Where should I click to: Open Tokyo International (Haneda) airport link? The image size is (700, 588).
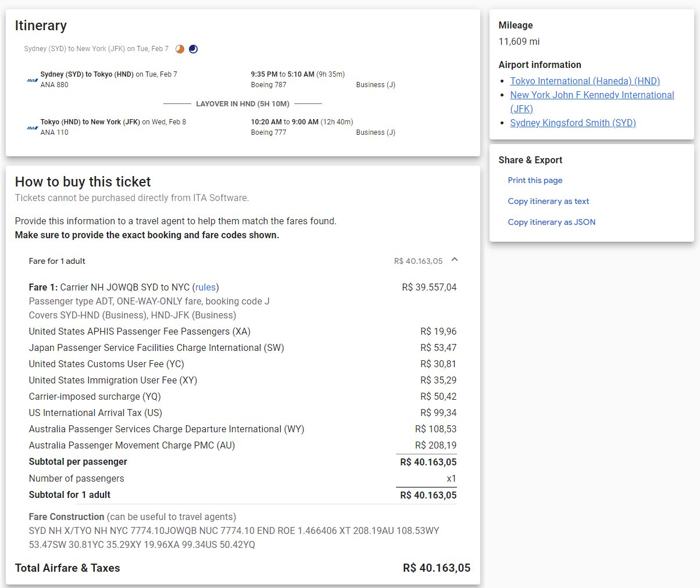(585, 81)
